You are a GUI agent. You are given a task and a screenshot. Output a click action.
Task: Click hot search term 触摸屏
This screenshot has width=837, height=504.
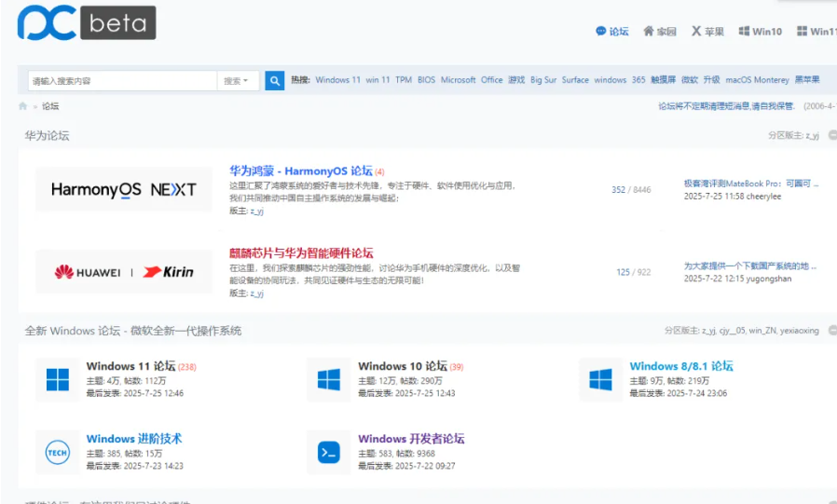(664, 80)
